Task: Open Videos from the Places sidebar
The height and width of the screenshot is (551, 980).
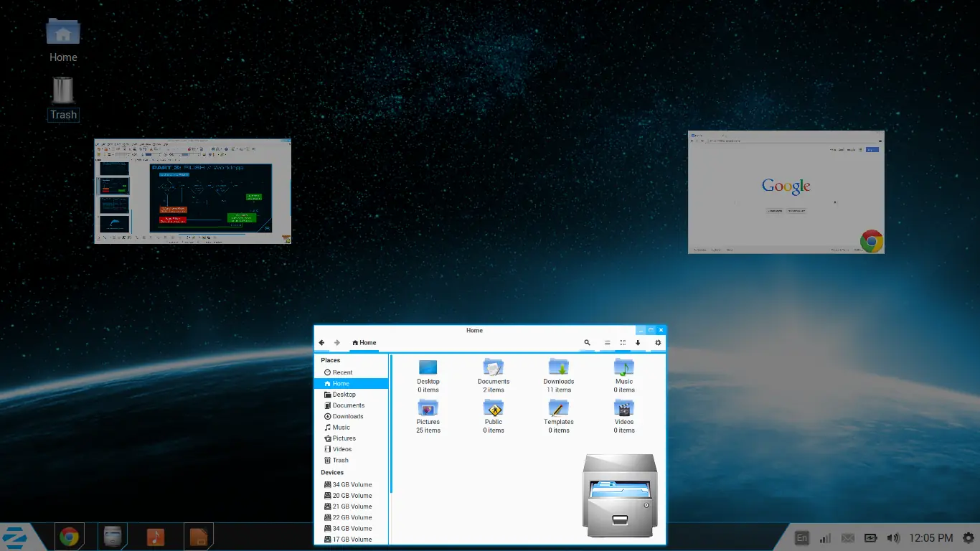Action: coord(352,449)
